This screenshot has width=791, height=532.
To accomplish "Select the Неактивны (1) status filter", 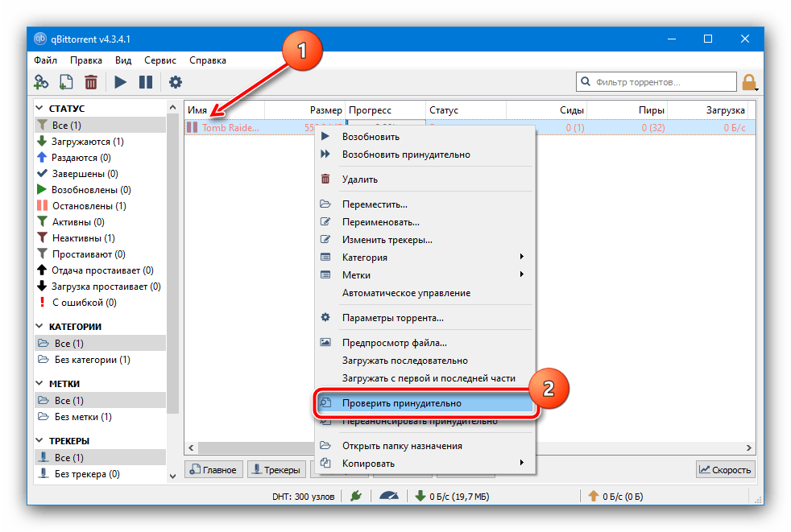I will [x=100, y=238].
